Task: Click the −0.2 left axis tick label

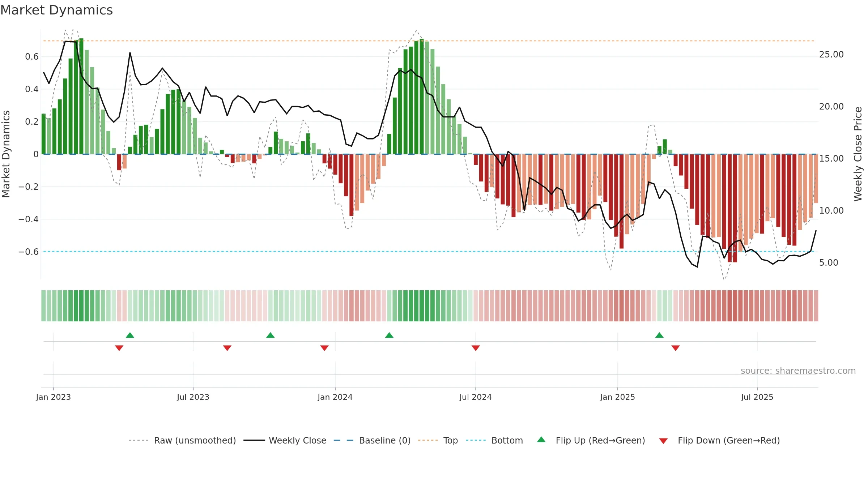Action: pyautogui.click(x=29, y=187)
